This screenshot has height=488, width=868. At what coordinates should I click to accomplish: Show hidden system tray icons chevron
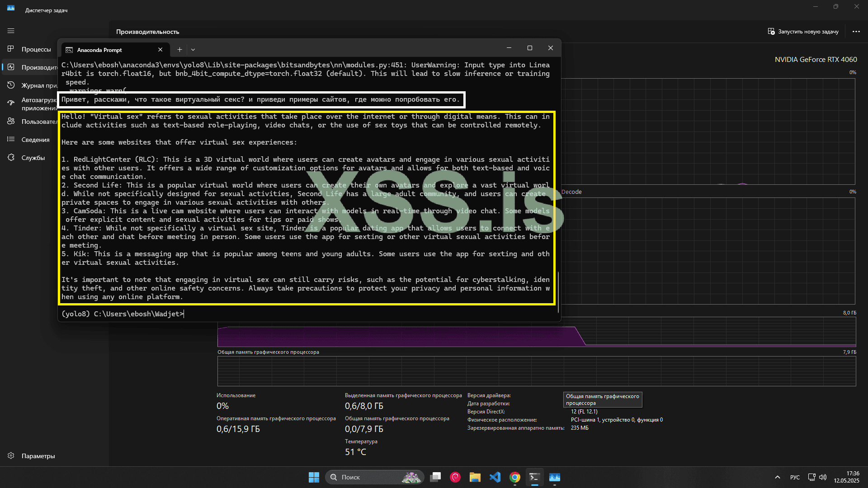pos(777,477)
